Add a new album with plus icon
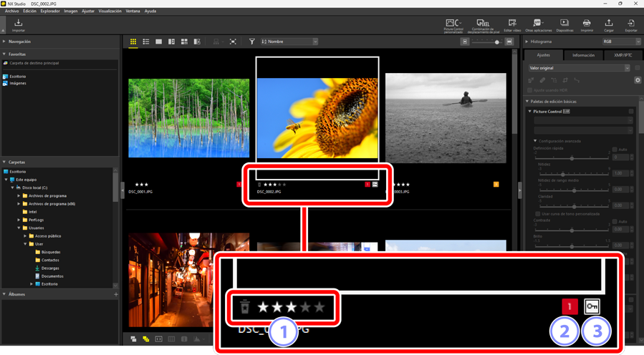This screenshot has height=355, width=644. pos(116,294)
